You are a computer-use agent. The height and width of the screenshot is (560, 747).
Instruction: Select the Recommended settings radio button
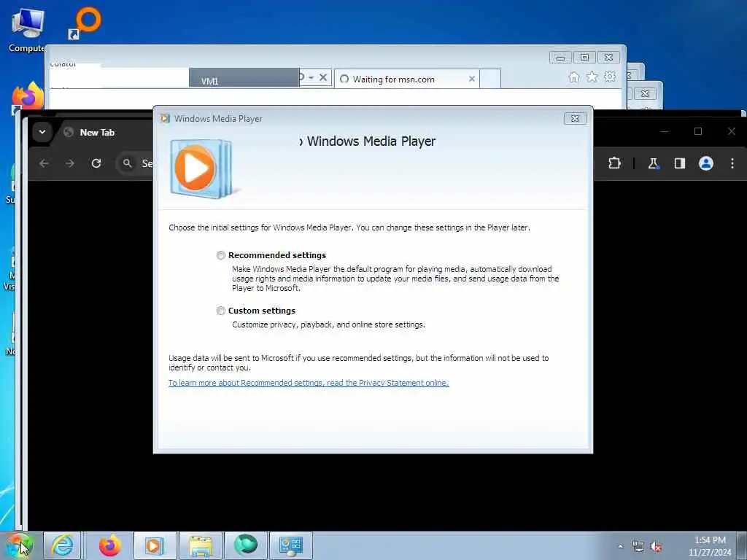(x=220, y=255)
